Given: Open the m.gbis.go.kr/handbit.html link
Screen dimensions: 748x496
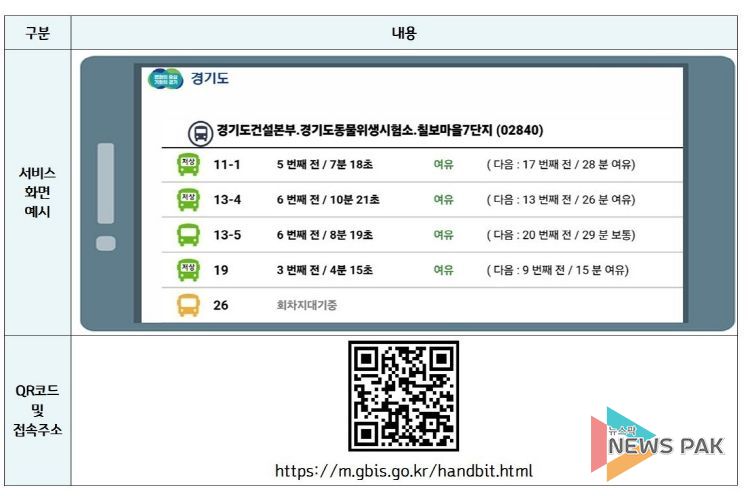Looking at the screenshot, I should pyautogui.click(x=404, y=471).
